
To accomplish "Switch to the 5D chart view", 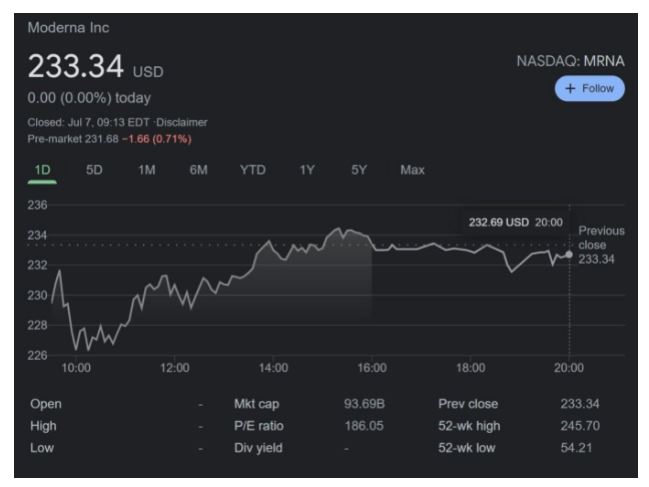I will [x=94, y=170].
